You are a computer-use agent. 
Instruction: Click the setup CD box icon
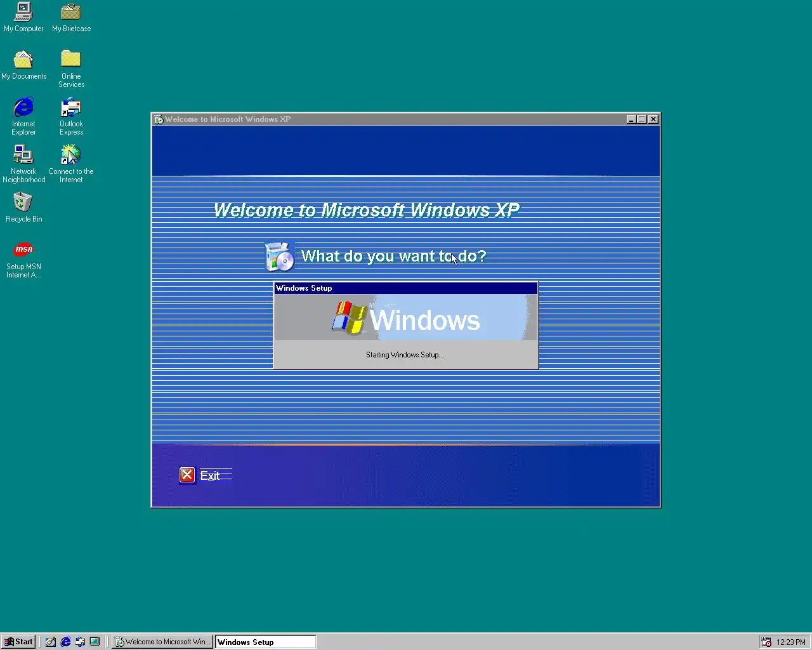point(279,256)
